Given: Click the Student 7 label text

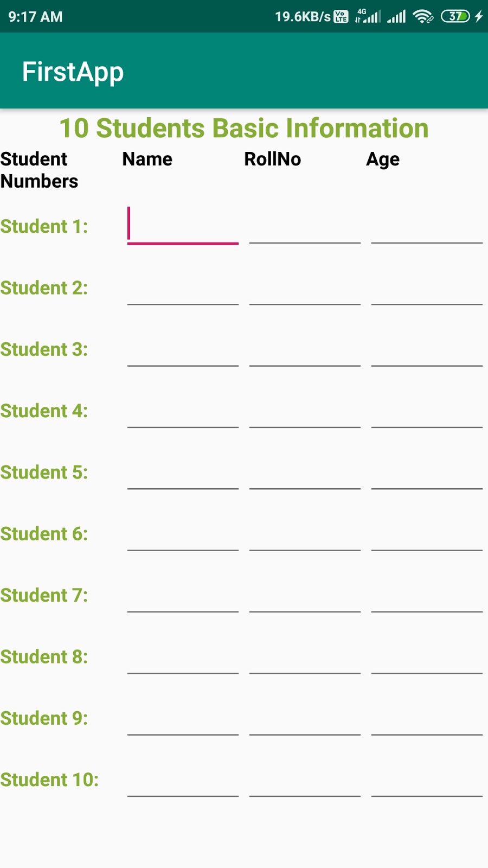Looking at the screenshot, I should (44, 595).
